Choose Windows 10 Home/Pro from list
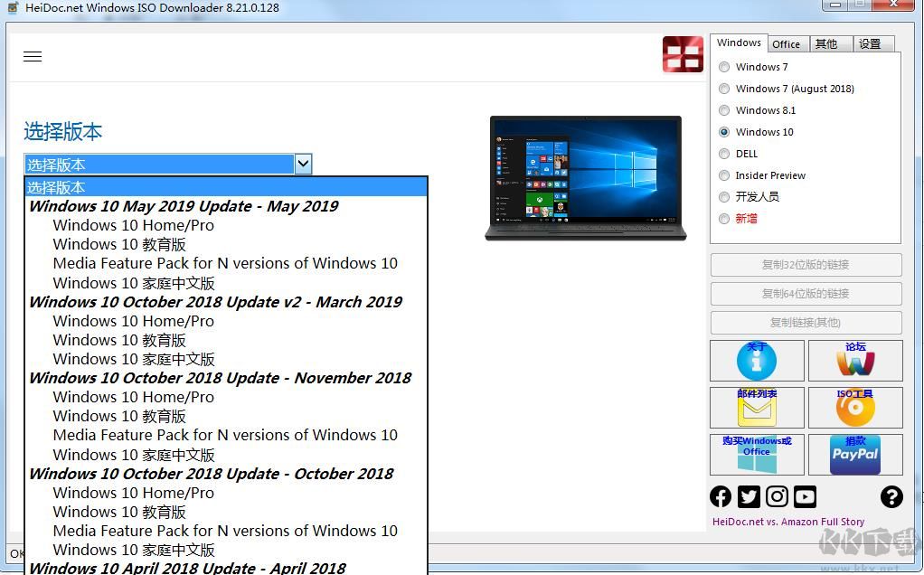The width and height of the screenshot is (924, 575). point(133,225)
